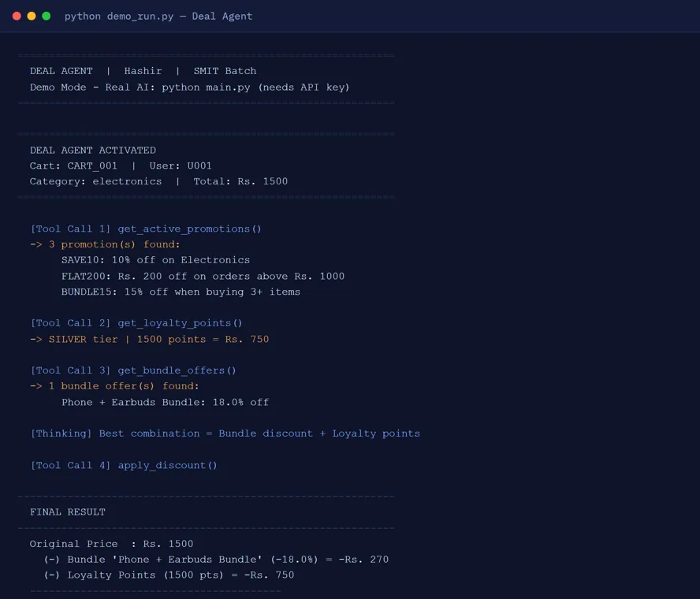The image size is (700, 599).
Task: Click the 'Demo Mode - Real AI' line
Action: click(190, 87)
